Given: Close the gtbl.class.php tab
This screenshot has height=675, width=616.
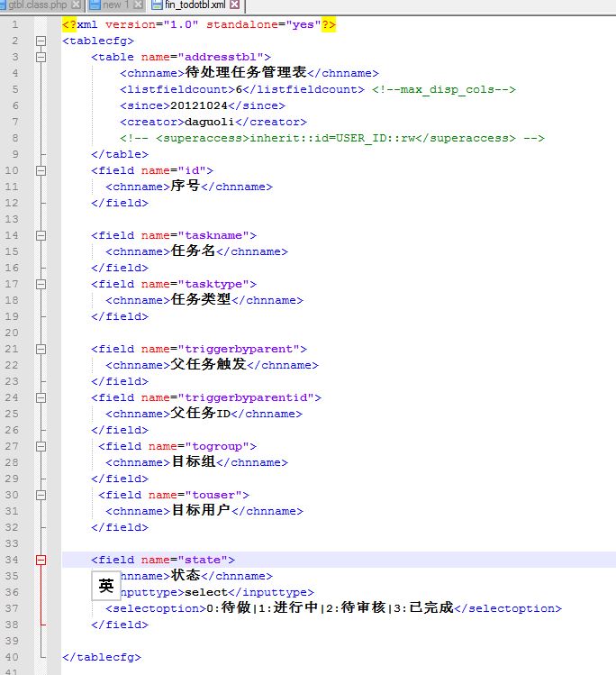Looking at the screenshot, I should click(77, 5).
